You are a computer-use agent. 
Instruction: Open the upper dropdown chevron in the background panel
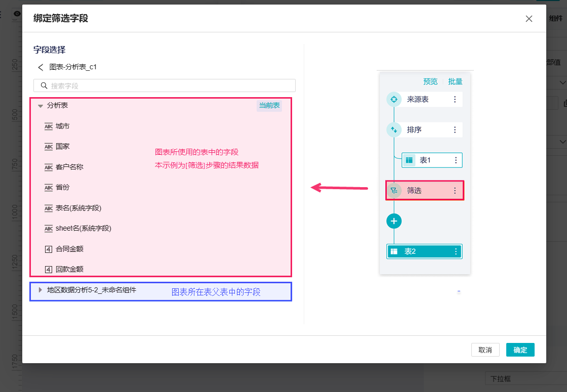click(x=562, y=83)
